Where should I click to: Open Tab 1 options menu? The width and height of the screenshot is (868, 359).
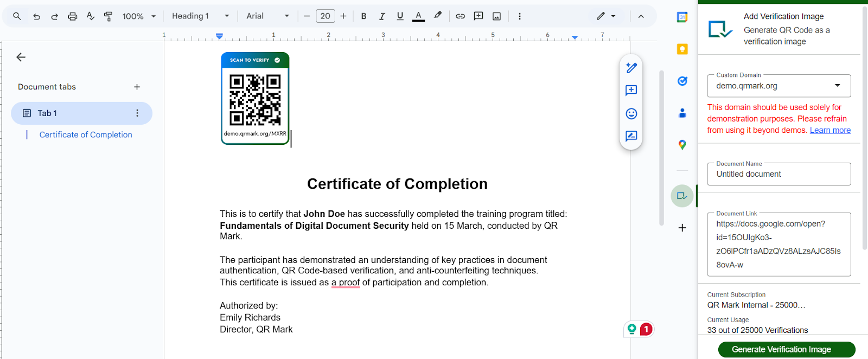[x=137, y=113]
